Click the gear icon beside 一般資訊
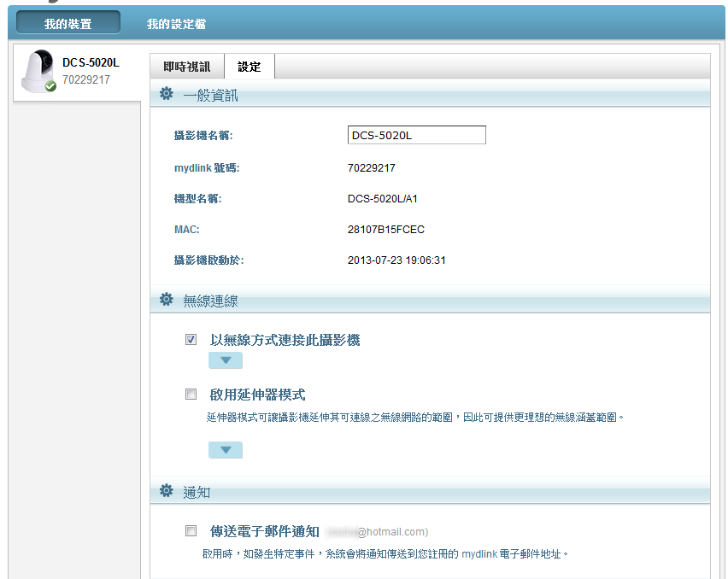Image resolution: width=728 pixels, height=579 pixels. pos(167,94)
